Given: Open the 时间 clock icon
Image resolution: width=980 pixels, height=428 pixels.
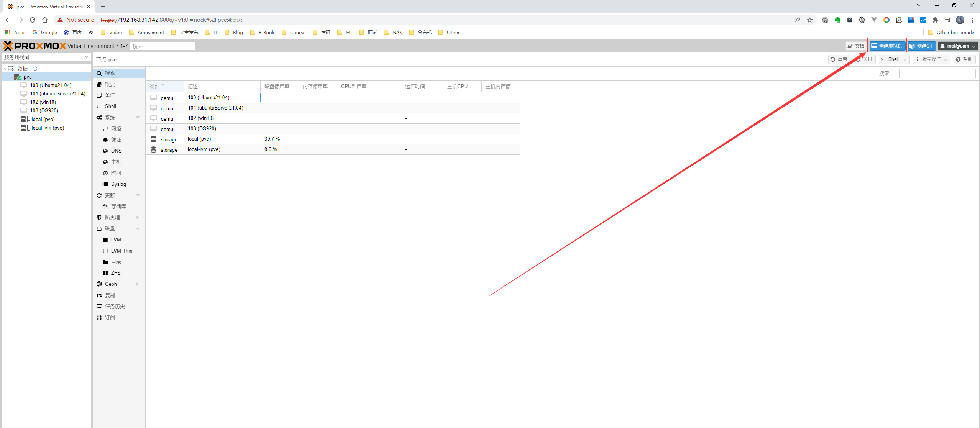Looking at the screenshot, I should click(105, 173).
